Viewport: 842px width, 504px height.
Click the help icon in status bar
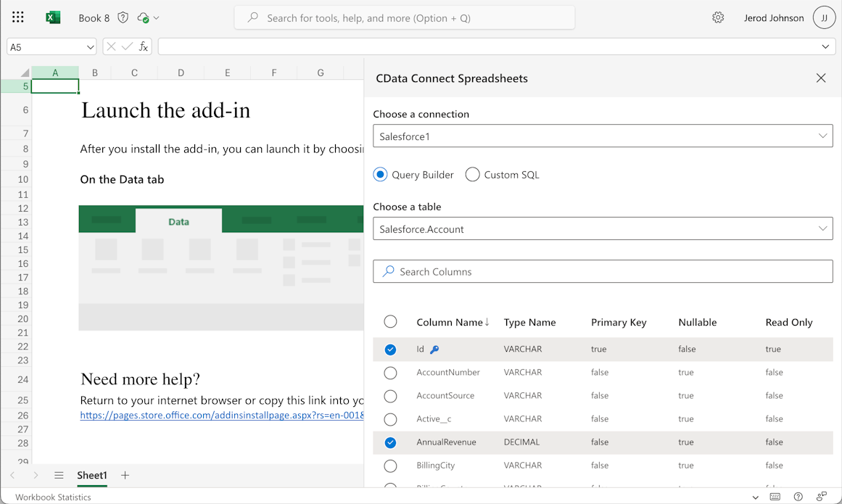coord(798,497)
